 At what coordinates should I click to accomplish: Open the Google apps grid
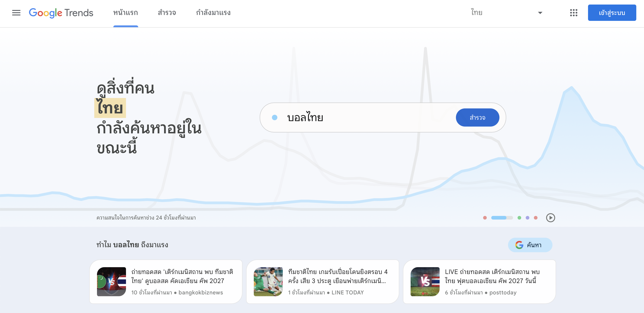pos(574,13)
